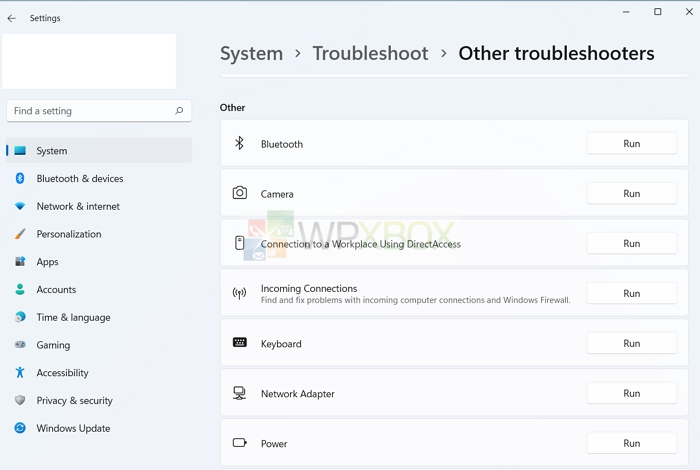Screen dimensions: 700x470
Task: Click the Network Adapter computer icon
Action: [x=240, y=393]
